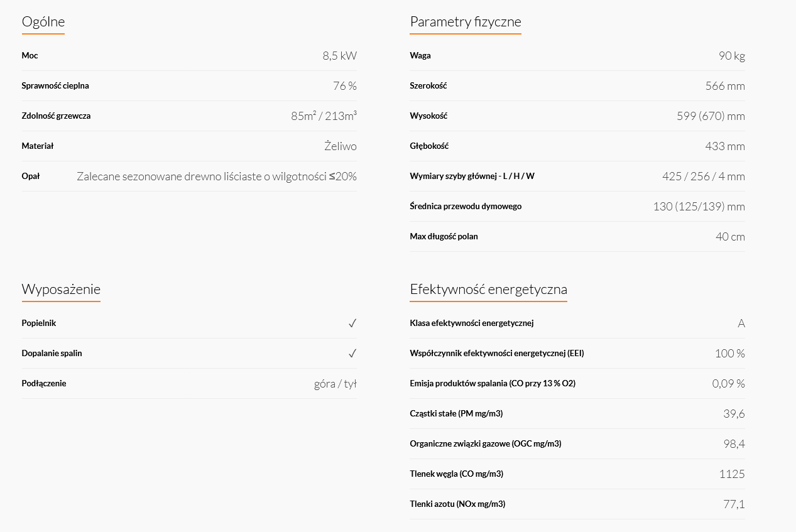Click the Wyposażenie section heading
Screen dimensions: 796x532
(61, 289)
